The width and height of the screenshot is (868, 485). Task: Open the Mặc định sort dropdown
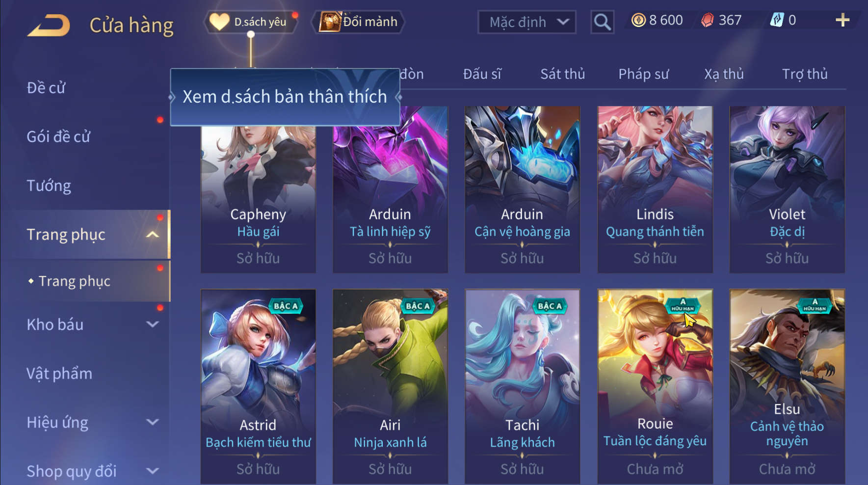(526, 22)
